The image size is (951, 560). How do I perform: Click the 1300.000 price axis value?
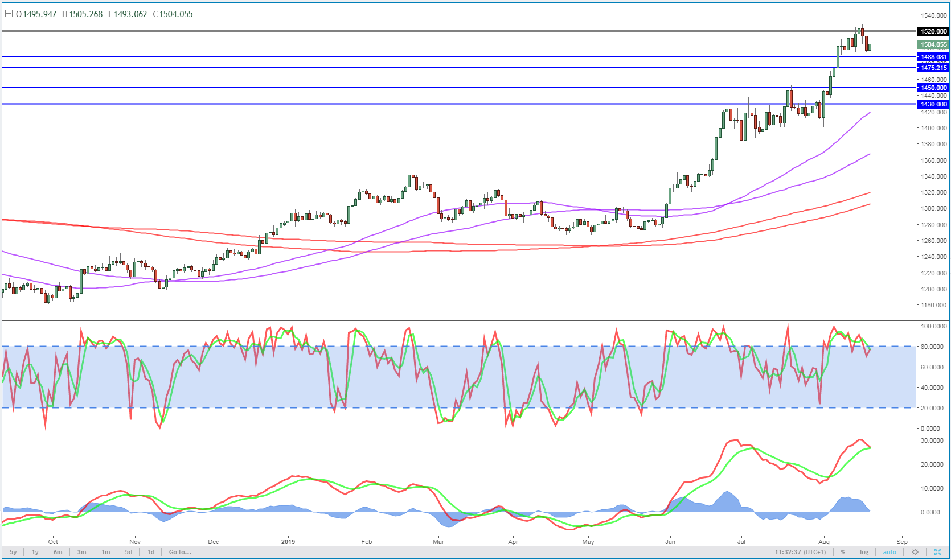click(x=934, y=208)
